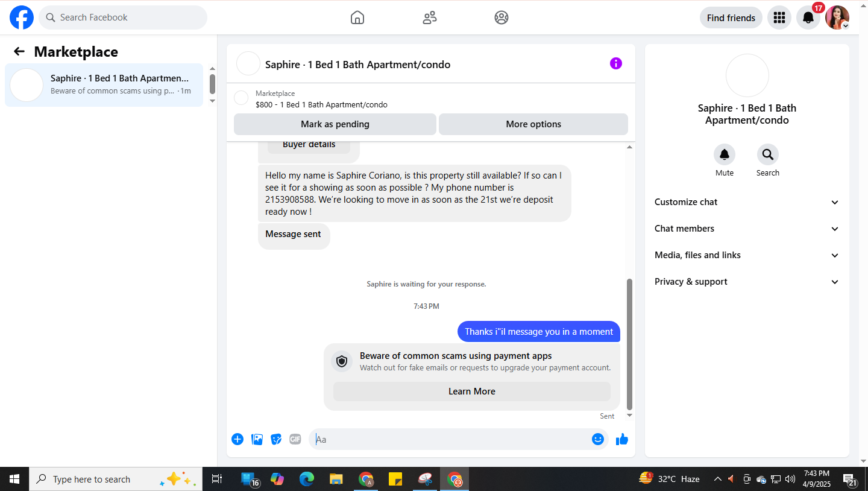Send a thumbs-up like

point(622,439)
